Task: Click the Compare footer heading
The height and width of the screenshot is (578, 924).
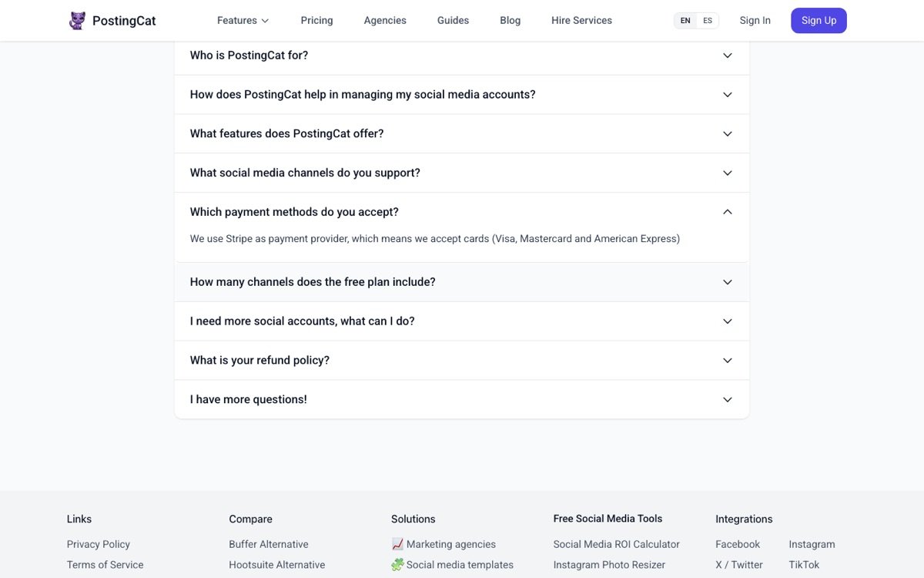Action: (x=251, y=519)
